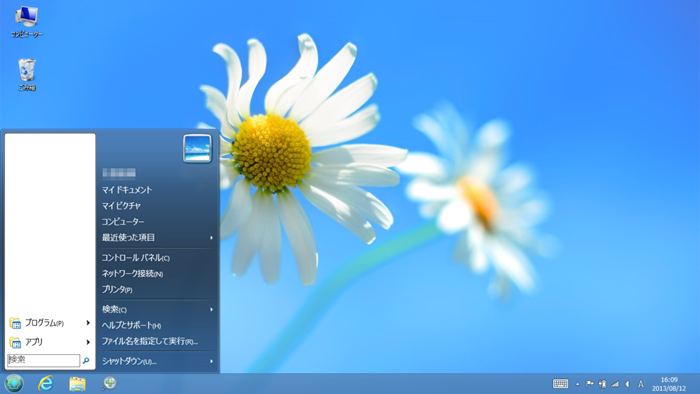
Task: Open the clock showing 16:09
Action: pos(669,384)
